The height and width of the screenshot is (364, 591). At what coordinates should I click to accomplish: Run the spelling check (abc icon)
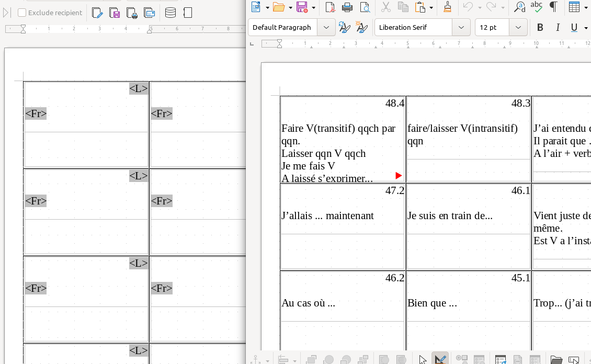point(537,7)
